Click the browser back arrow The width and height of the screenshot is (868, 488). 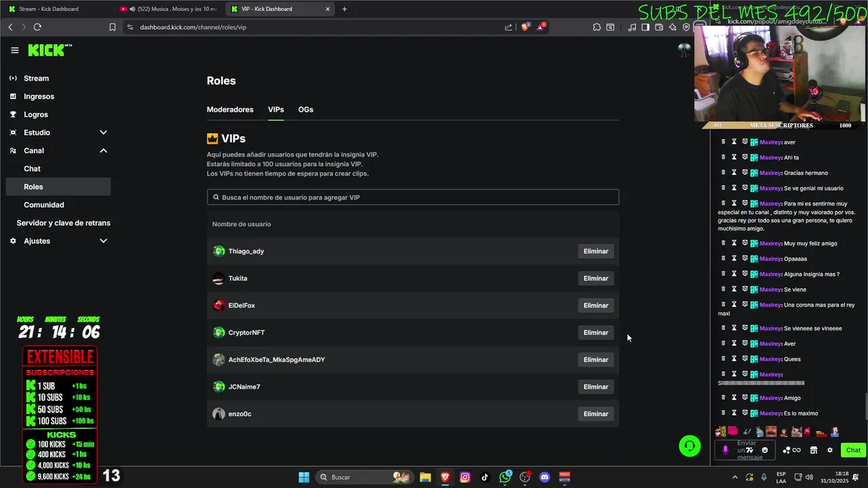(x=10, y=27)
